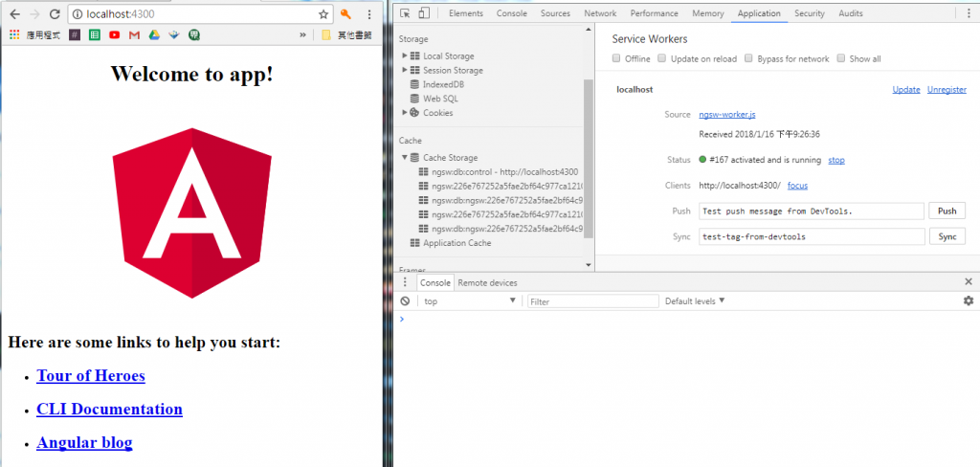Open the blue diamond bookmark icon
980x467 pixels.
(x=174, y=35)
